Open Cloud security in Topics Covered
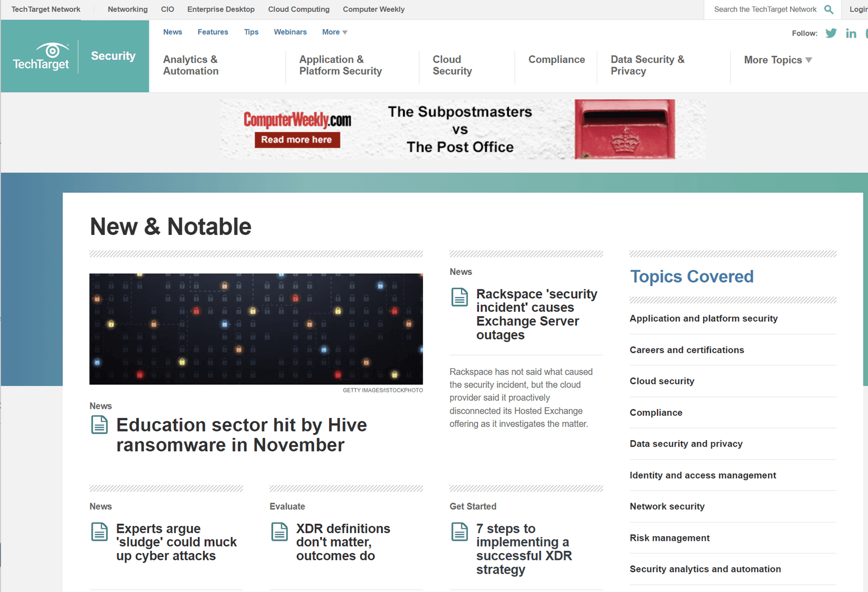 (662, 381)
